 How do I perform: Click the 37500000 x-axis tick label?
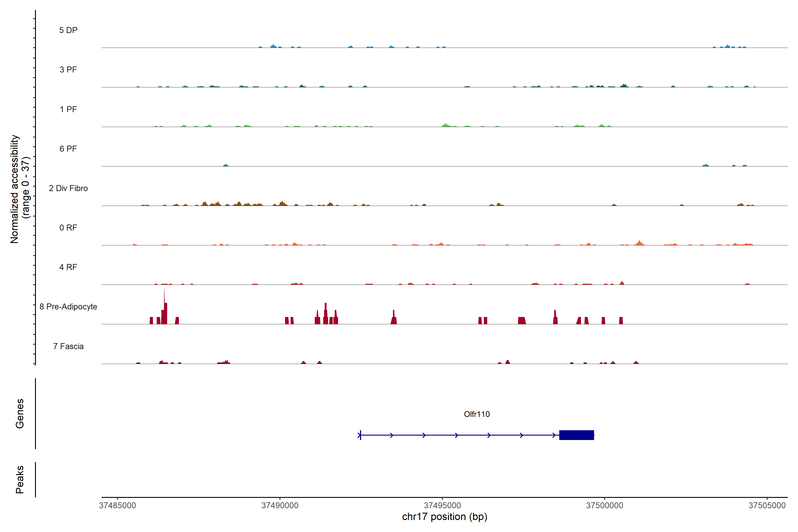605,506
